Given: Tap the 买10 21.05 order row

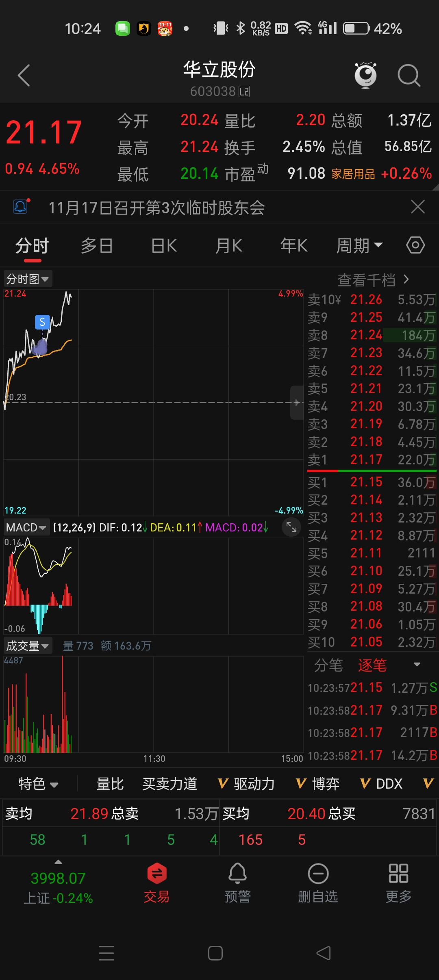Looking at the screenshot, I should pos(372,642).
